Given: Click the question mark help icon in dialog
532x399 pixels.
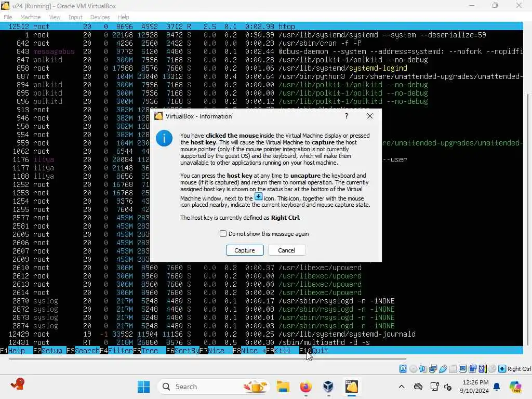Looking at the screenshot, I should point(347,116).
